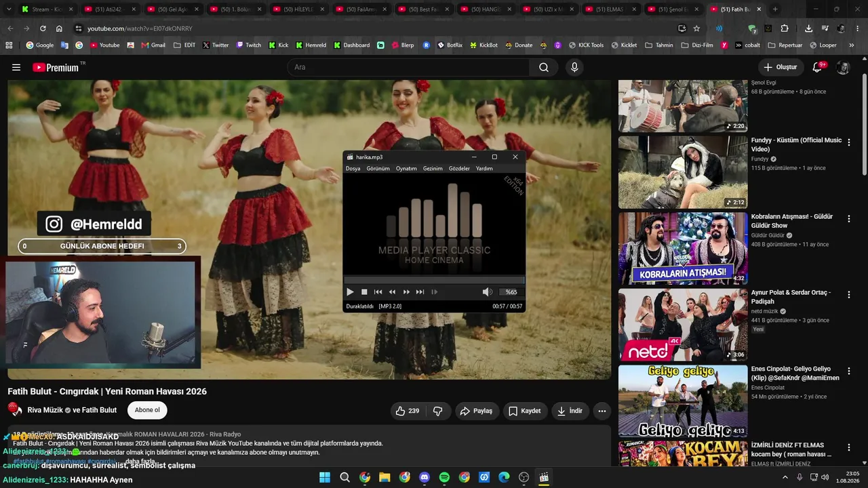Open more actions ellipsis under video

(601, 411)
